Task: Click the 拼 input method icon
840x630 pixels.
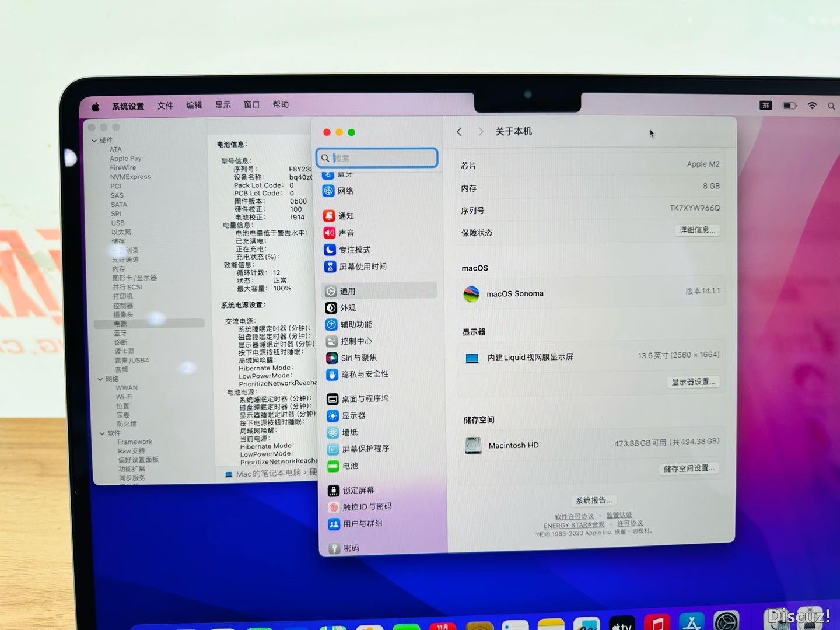Action: (x=766, y=105)
